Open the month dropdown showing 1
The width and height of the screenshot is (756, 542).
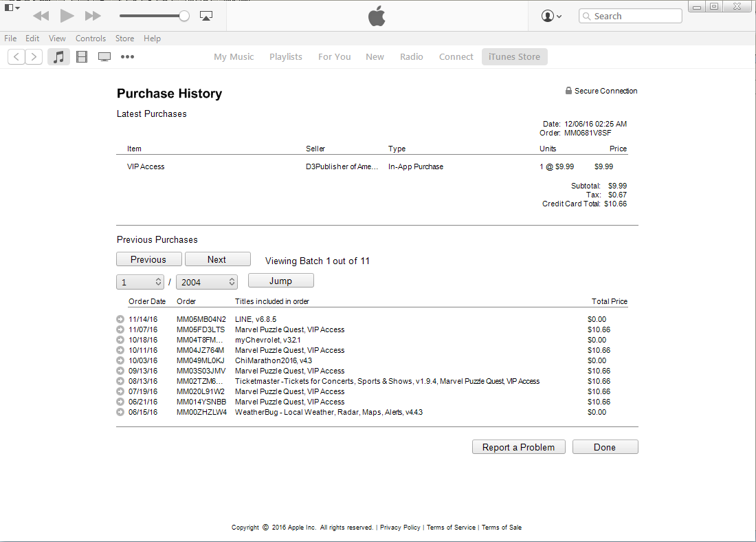click(x=140, y=282)
